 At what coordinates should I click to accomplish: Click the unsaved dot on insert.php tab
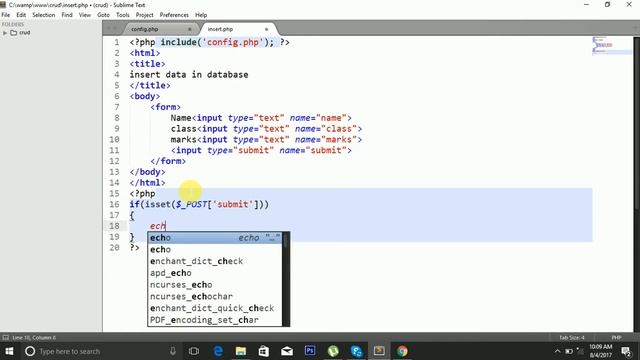click(267, 29)
